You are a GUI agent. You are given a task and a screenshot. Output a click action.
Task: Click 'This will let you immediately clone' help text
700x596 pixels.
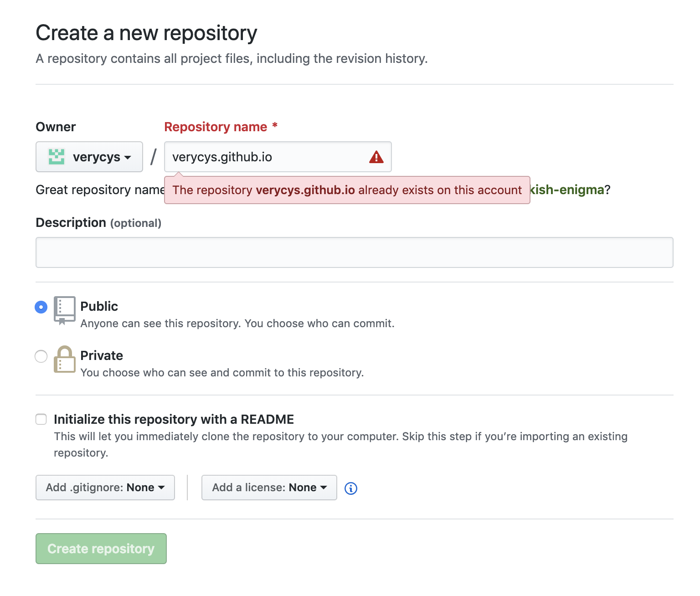pos(340,445)
